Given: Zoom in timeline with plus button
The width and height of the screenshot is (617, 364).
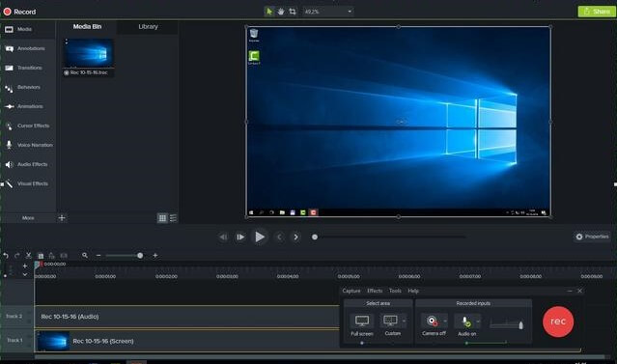Looking at the screenshot, I should point(155,256).
